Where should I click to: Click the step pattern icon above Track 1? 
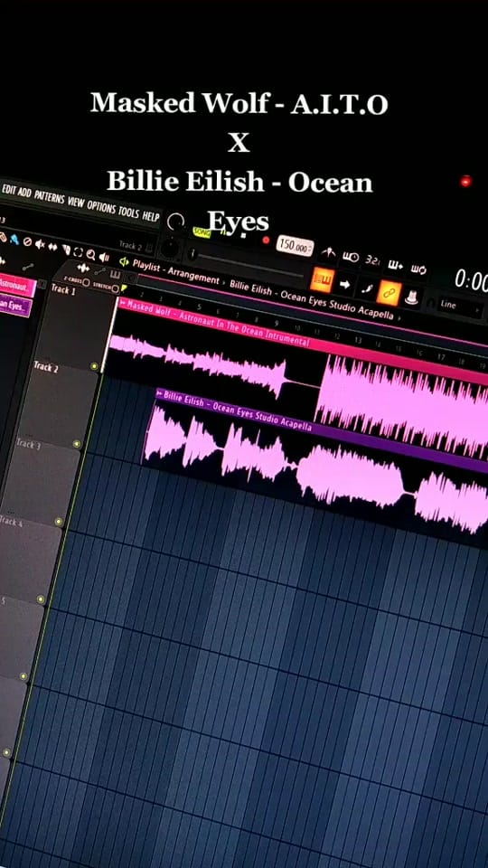click(115, 274)
